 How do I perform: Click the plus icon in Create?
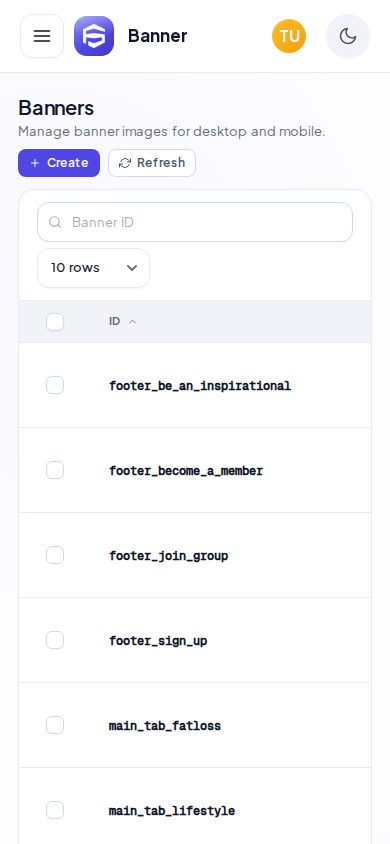pyautogui.click(x=35, y=163)
